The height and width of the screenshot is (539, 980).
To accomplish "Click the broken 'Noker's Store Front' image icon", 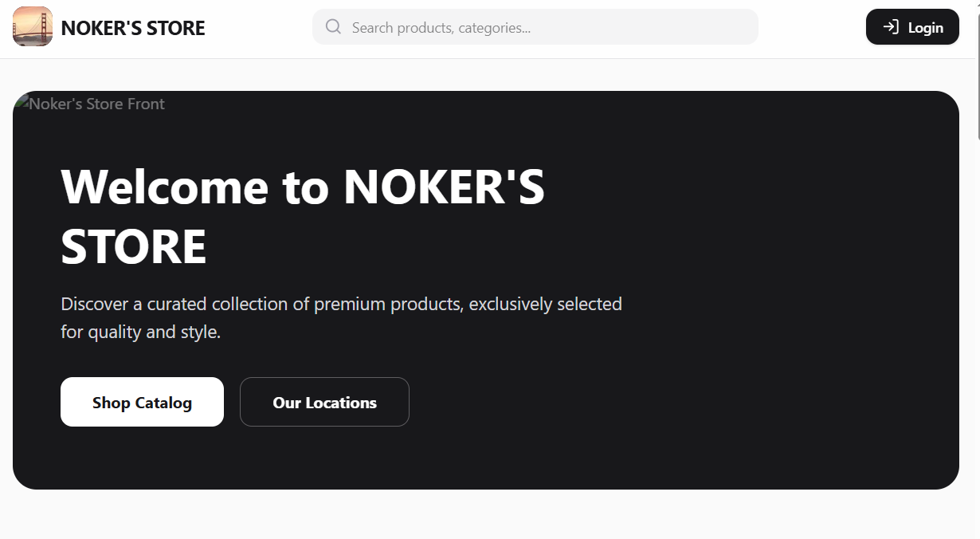I will tap(26, 103).
